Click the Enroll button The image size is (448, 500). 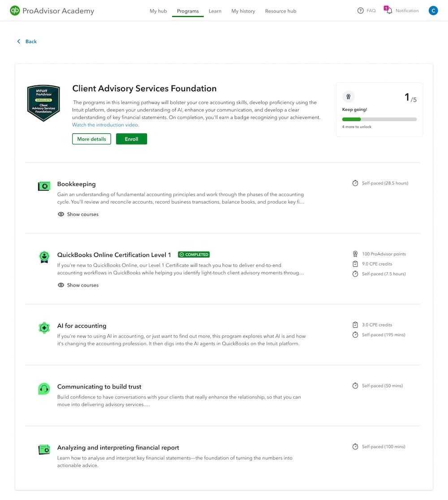tap(131, 139)
